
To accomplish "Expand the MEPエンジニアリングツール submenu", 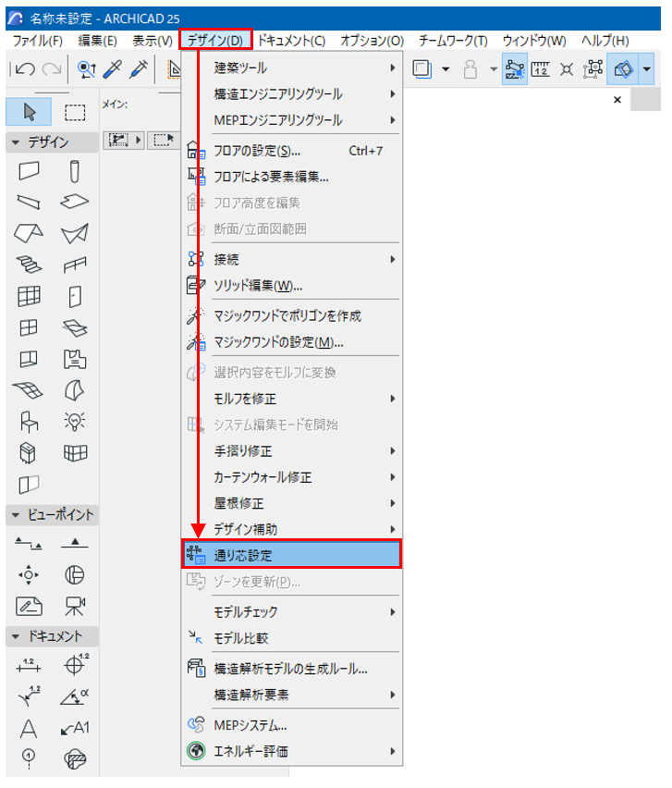I will coord(292,120).
